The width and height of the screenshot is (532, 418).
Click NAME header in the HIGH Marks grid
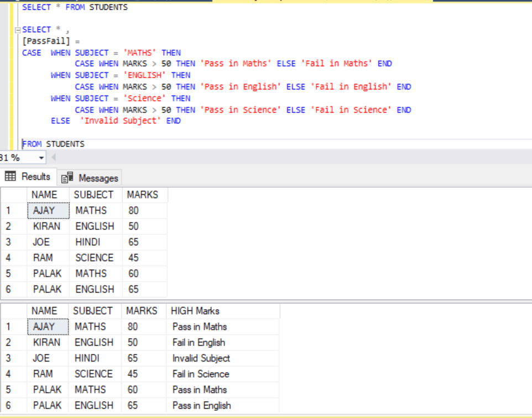(48, 311)
